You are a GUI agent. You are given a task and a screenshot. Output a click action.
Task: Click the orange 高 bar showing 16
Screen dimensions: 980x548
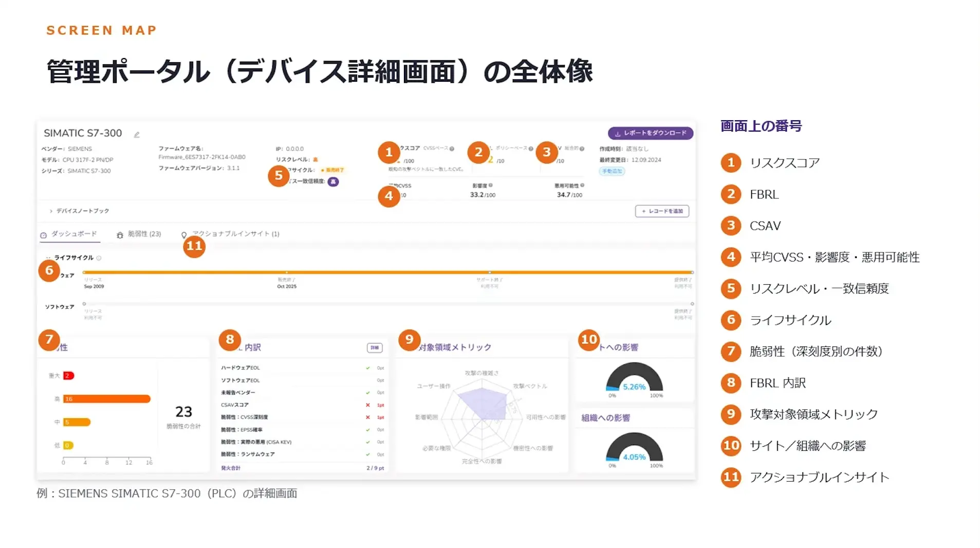[x=106, y=399]
